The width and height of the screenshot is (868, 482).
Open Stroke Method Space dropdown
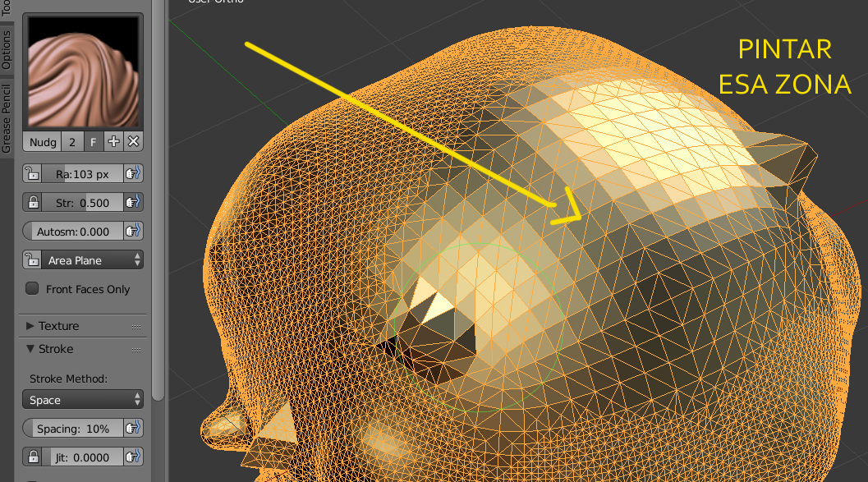pyautogui.click(x=83, y=400)
